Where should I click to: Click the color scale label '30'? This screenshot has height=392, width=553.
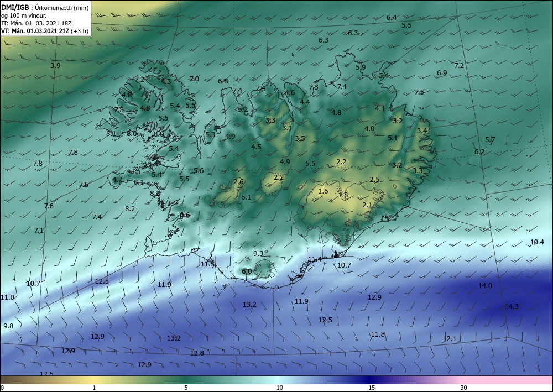[x=464, y=388]
